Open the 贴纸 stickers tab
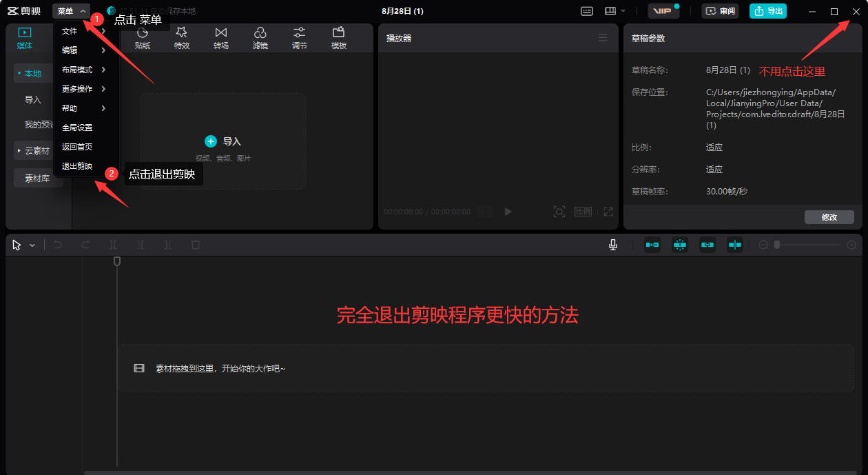The height and width of the screenshot is (475, 868). click(143, 38)
